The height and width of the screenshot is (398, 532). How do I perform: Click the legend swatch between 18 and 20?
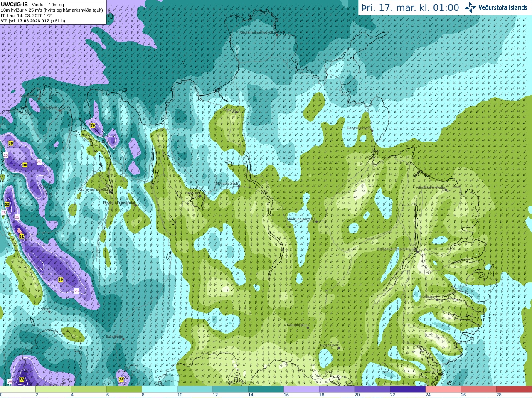point(337,389)
